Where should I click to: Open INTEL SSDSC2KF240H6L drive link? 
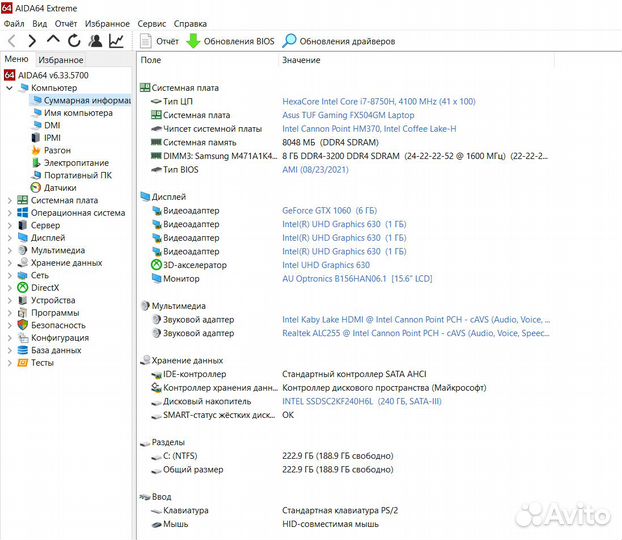tap(361, 401)
